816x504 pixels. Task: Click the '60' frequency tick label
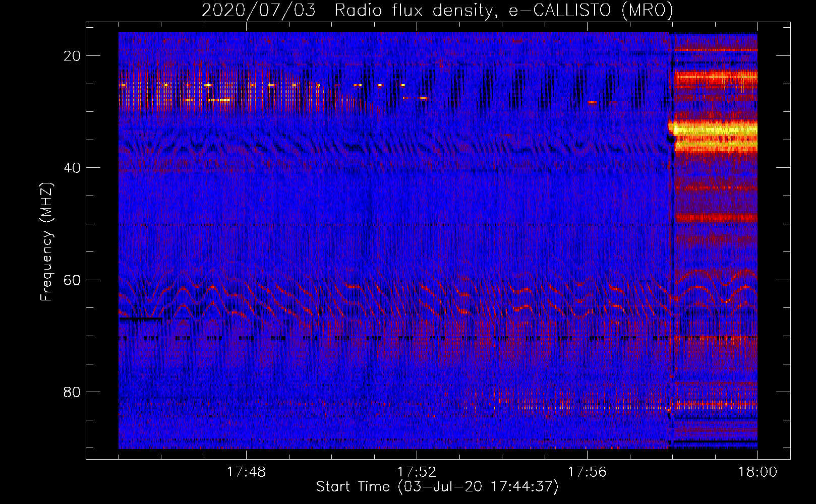(72, 280)
